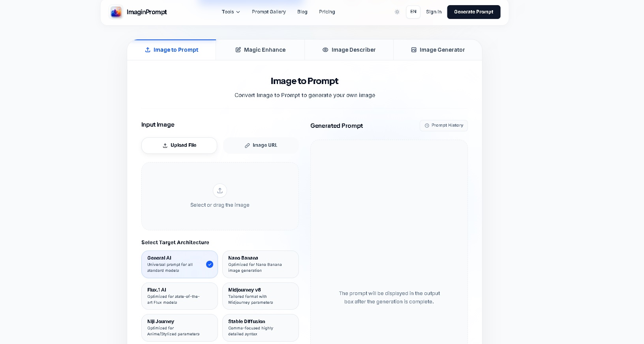This screenshot has height=344, width=644.
Task: Click the eye icon on Image Describer tab
Action: point(325,50)
